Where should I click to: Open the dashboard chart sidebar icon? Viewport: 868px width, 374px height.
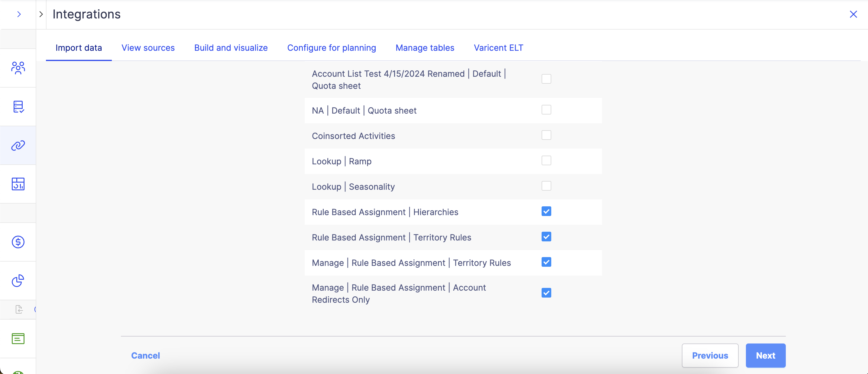tap(18, 184)
